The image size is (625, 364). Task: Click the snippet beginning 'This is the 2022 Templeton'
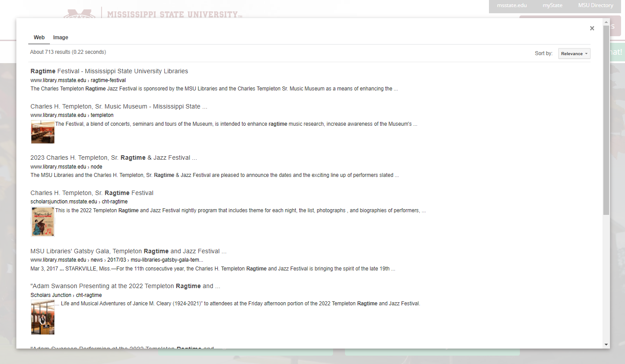241,210
